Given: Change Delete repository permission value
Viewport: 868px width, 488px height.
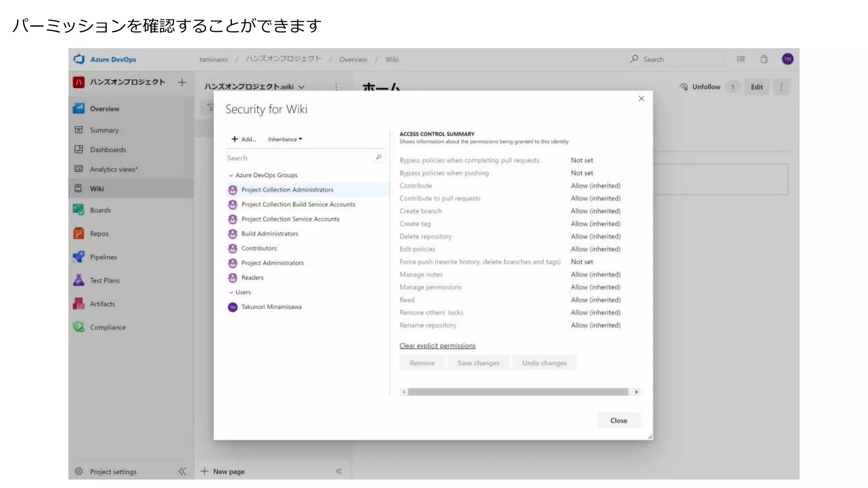Looking at the screenshot, I should click(595, 236).
